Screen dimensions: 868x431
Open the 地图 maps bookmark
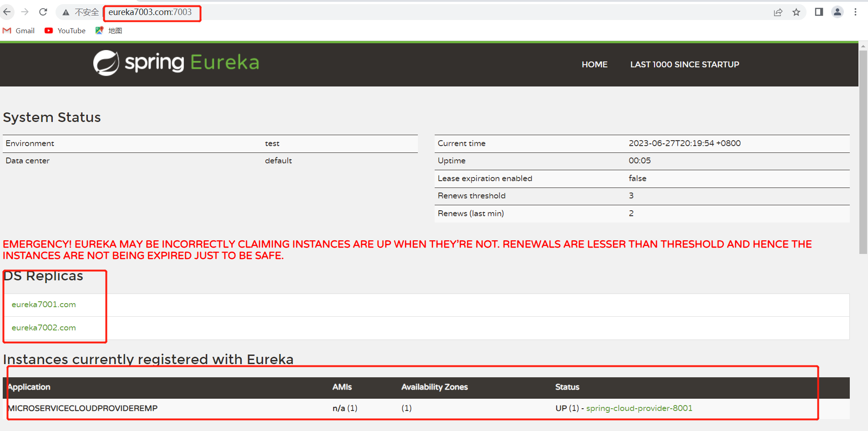pos(109,30)
